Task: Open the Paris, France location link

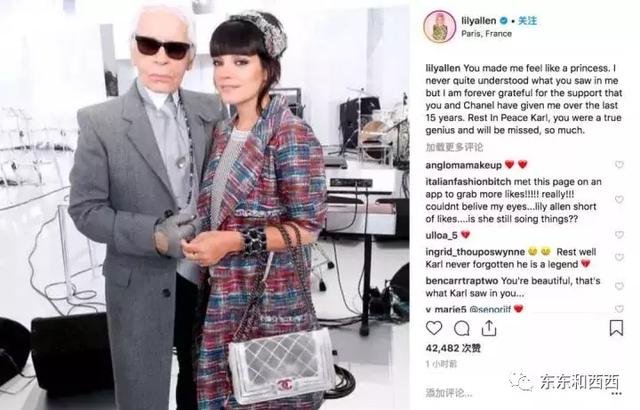Action: tap(486, 34)
